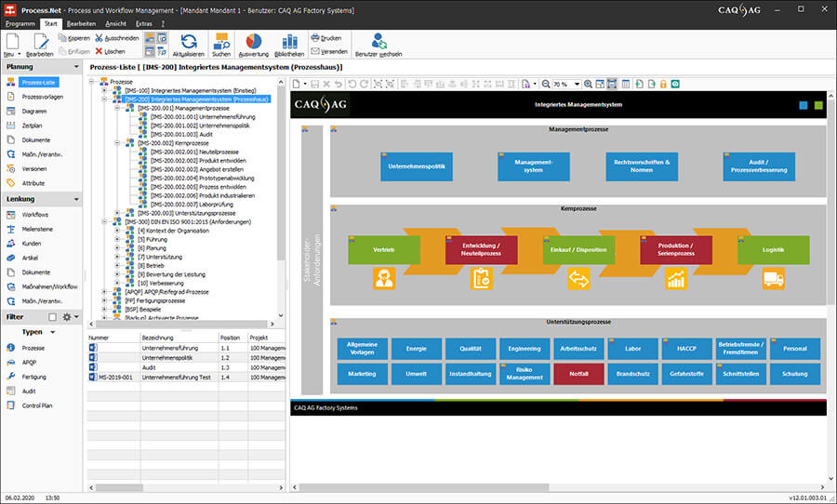Click the Filter settings gear icon

67,317
